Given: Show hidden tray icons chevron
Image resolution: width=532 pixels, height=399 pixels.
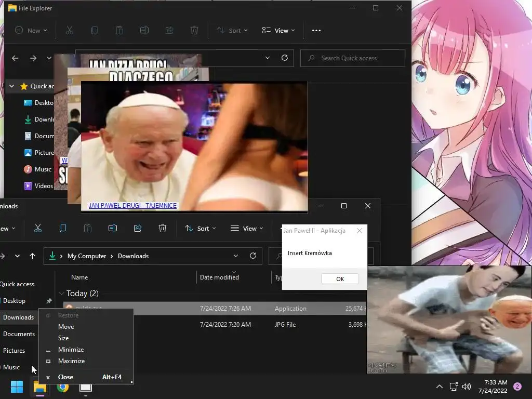Looking at the screenshot, I should (440, 387).
